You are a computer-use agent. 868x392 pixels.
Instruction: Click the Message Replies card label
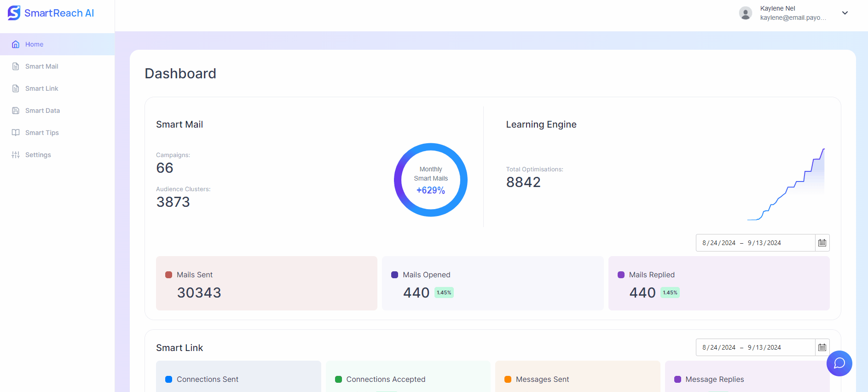point(715,379)
